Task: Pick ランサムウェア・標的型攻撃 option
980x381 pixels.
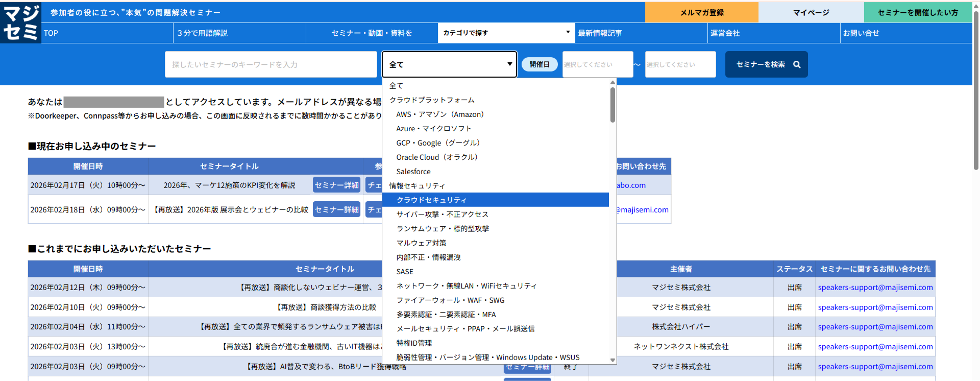Action: coord(443,229)
